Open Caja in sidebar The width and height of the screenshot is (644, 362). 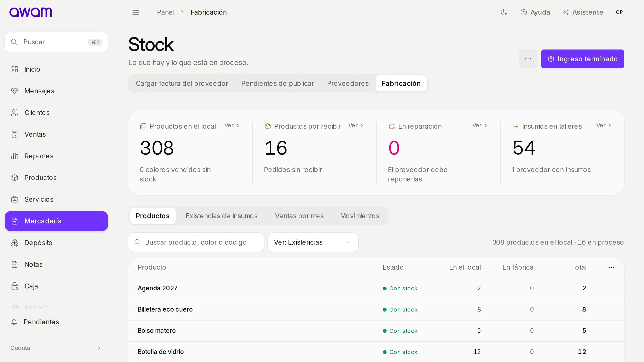pyautogui.click(x=56, y=286)
